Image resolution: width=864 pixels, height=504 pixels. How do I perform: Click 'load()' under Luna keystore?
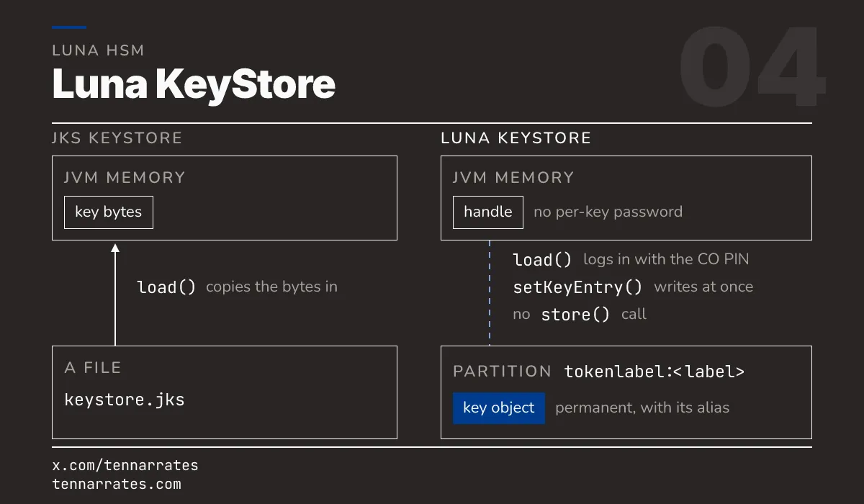pyautogui.click(x=543, y=260)
